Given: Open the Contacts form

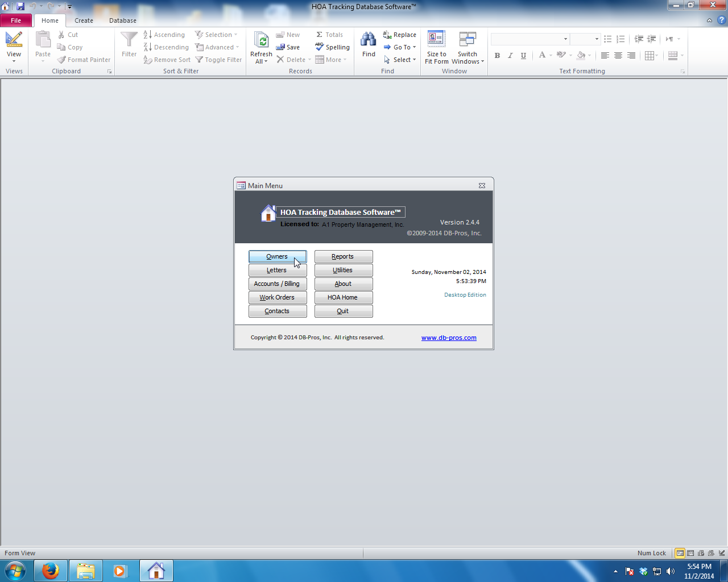Looking at the screenshot, I should click(x=278, y=311).
